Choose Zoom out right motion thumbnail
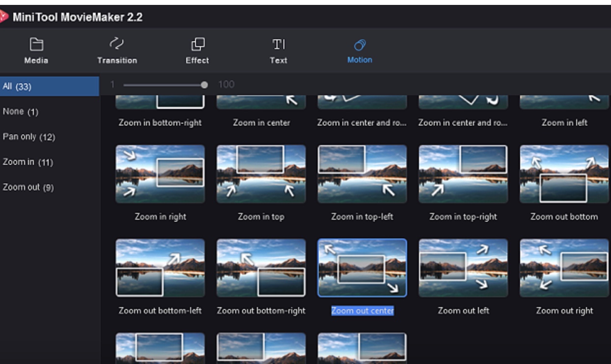 [564, 268]
